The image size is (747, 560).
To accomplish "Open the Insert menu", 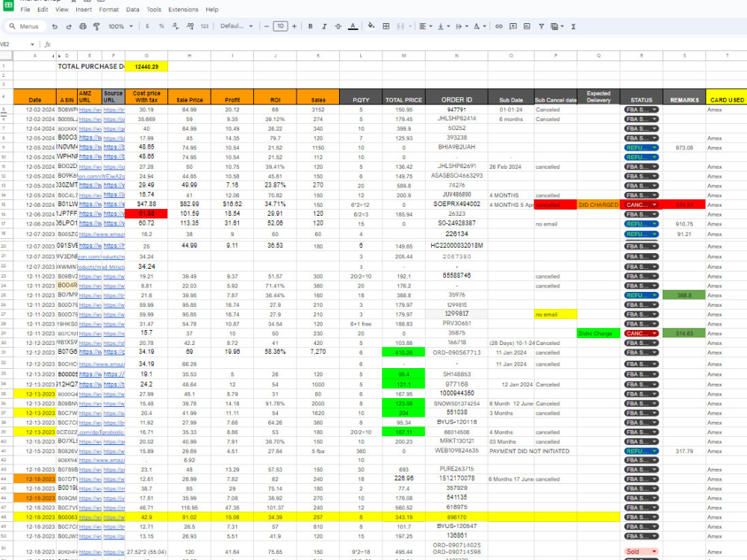I will (x=84, y=10).
